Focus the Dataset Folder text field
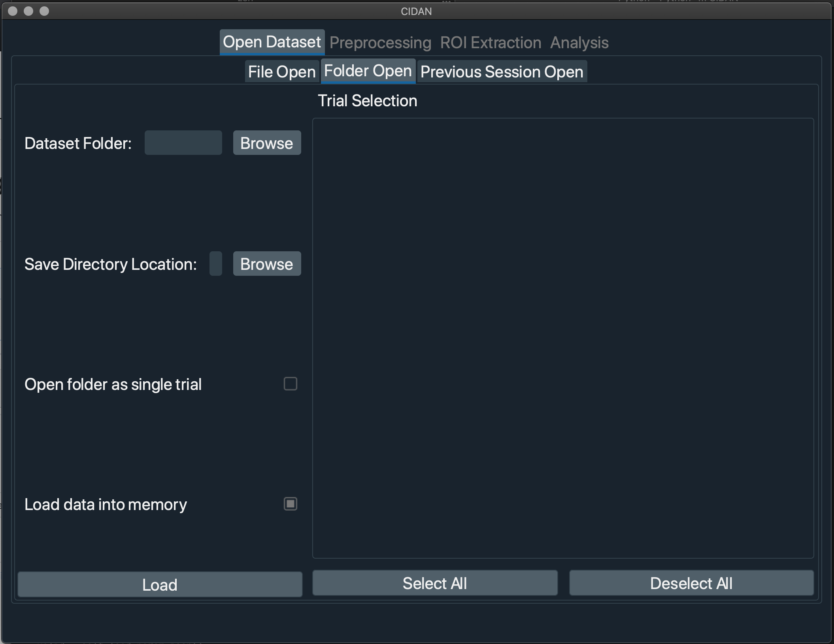This screenshot has height=644, width=834. (183, 143)
